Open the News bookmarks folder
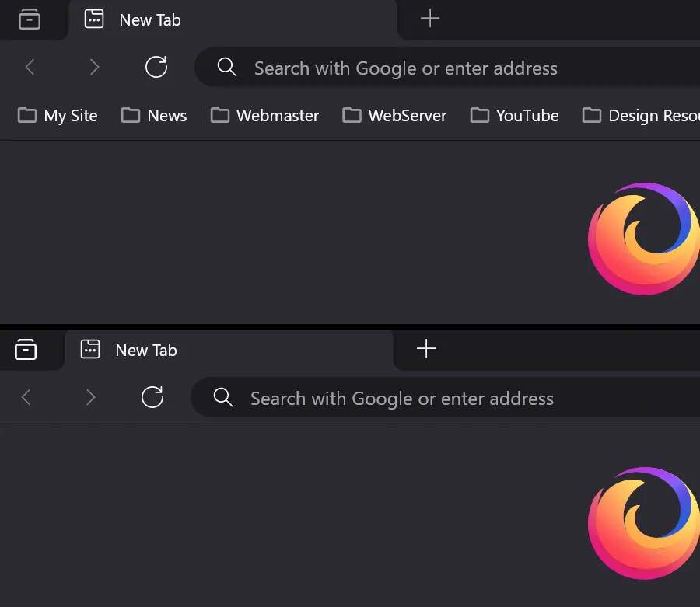The width and height of the screenshot is (700, 607). tap(153, 115)
